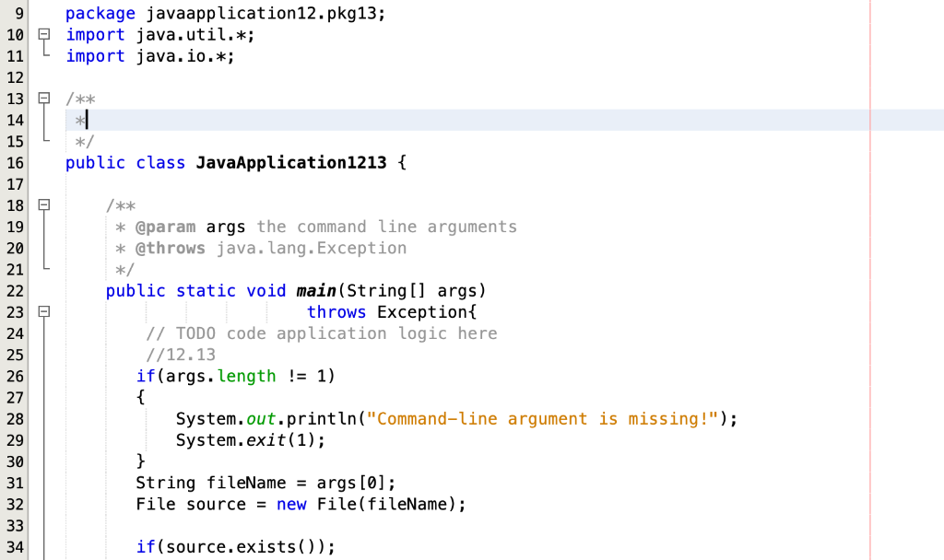The image size is (944, 560).
Task: Click the void keyword on line 22
Action: (x=266, y=290)
